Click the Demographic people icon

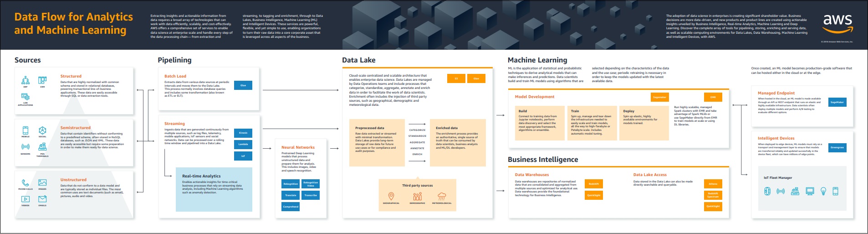[x=417, y=196]
